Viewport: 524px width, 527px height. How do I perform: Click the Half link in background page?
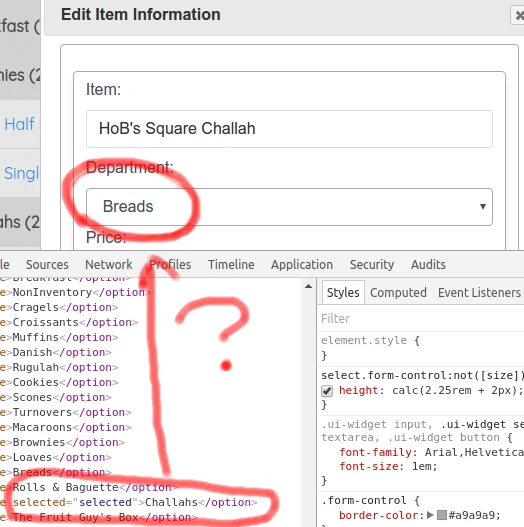19,124
